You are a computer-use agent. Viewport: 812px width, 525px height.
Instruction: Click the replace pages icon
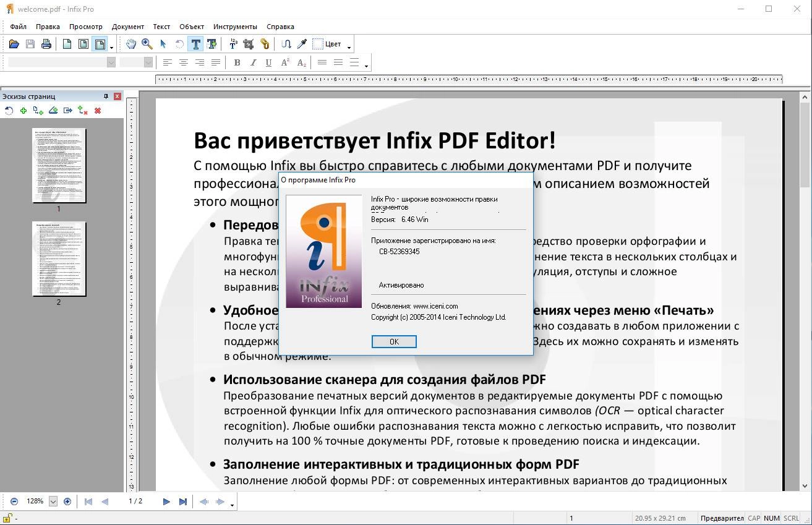[83, 111]
